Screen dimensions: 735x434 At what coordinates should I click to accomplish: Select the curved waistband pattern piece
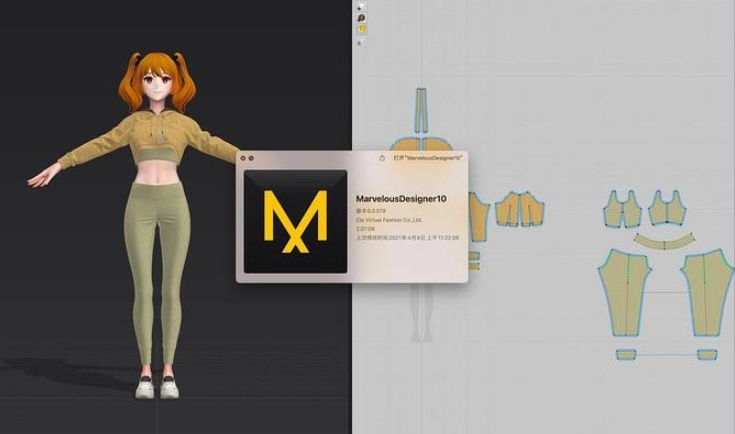click(664, 241)
